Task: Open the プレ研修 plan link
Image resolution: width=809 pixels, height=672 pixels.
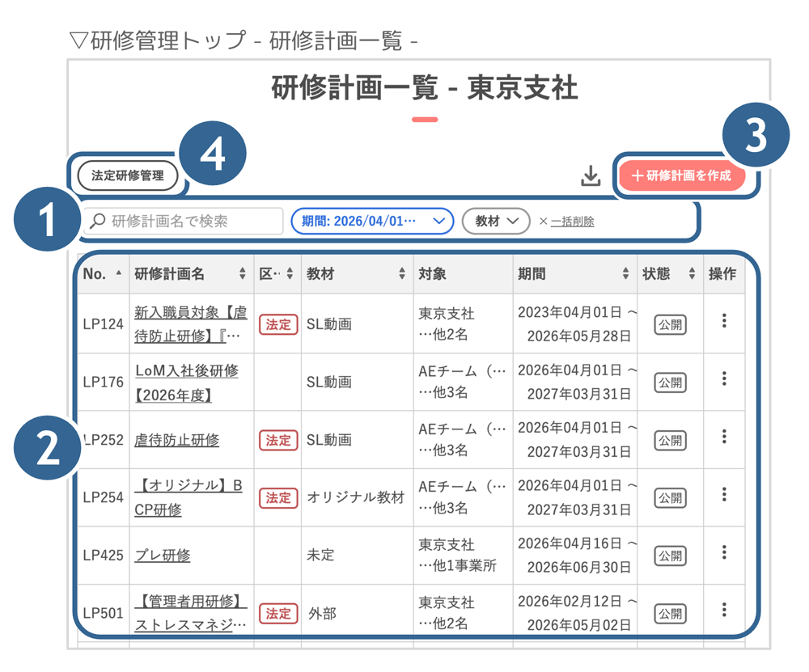Action: (162, 556)
